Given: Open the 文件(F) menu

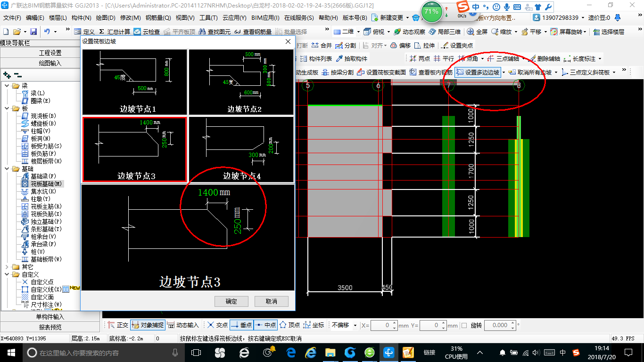Looking at the screenshot, I should [12, 17].
